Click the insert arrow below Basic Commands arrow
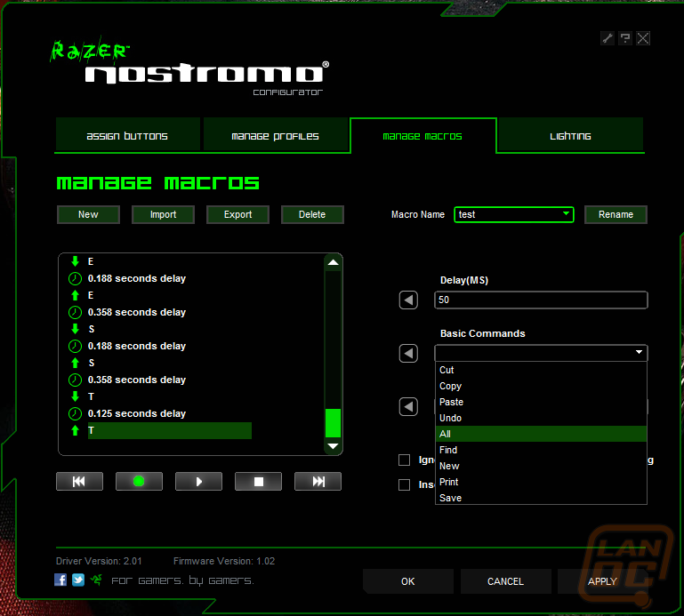684x616 pixels. coord(408,407)
